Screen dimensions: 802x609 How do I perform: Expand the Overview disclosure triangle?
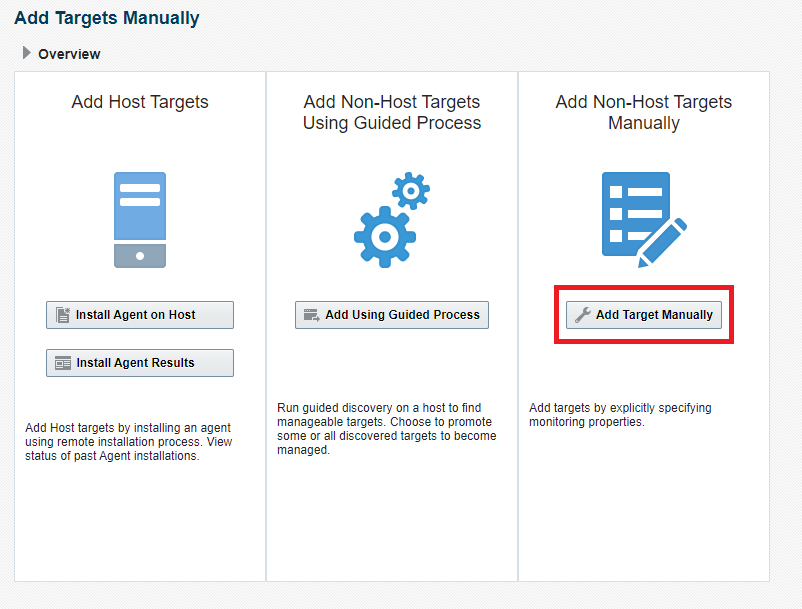pos(27,53)
